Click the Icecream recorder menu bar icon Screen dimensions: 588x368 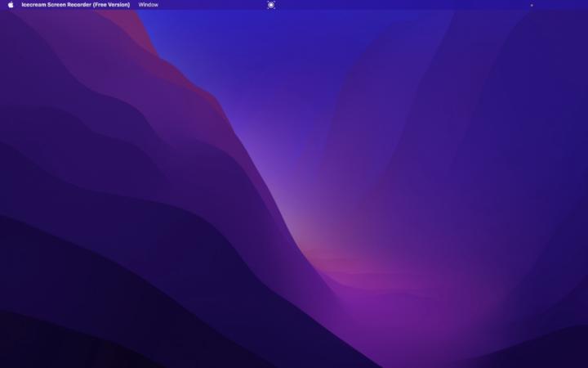(x=271, y=5)
